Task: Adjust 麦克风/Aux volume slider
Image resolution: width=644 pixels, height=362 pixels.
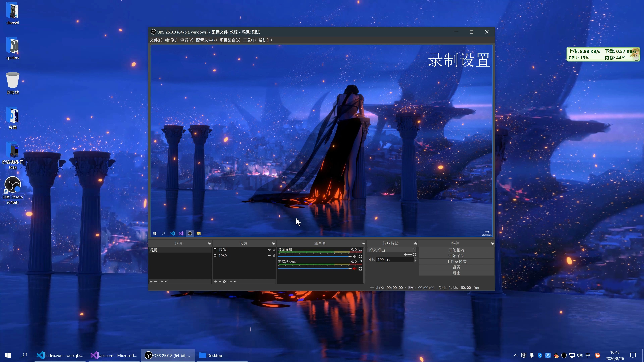Action: [x=314, y=268]
